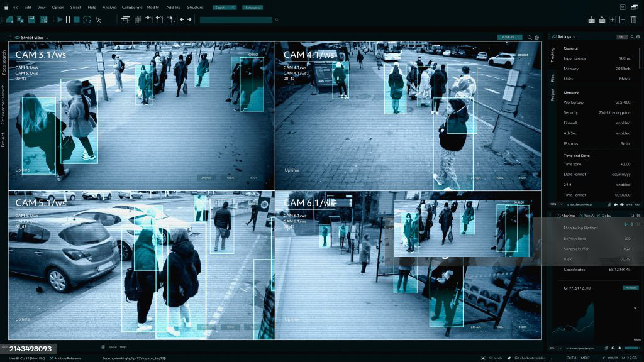The image size is (644, 362).
Task: Click the Play button in the toolbar
Action: pyautogui.click(x=60, y=19)
